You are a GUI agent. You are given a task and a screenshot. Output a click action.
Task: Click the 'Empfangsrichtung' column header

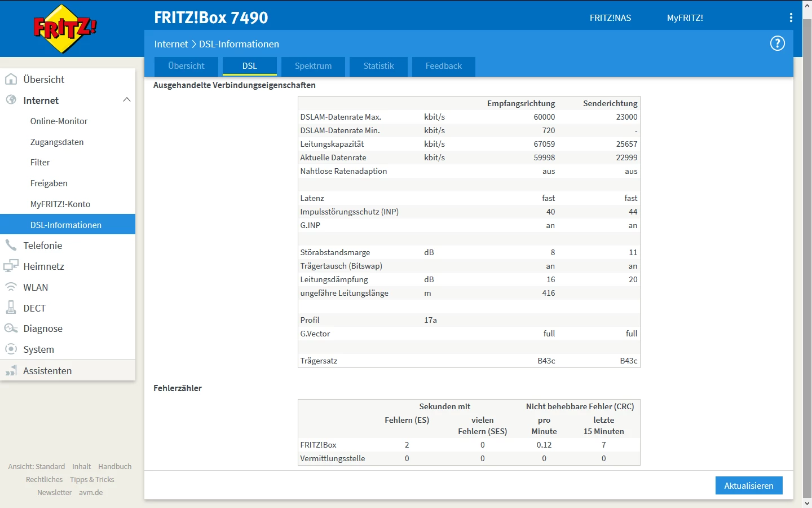pyautogui.click(x=521, y=103)
